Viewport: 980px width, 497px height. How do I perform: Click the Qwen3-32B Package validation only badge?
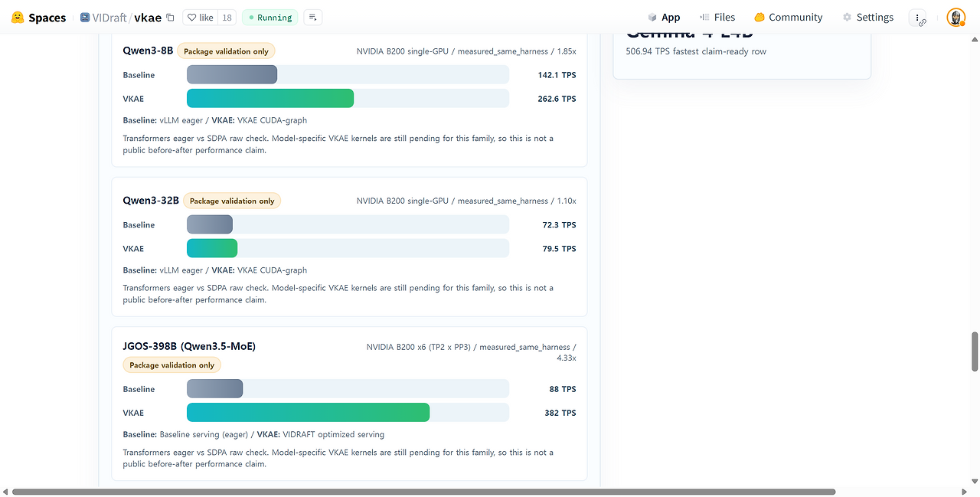232,201
